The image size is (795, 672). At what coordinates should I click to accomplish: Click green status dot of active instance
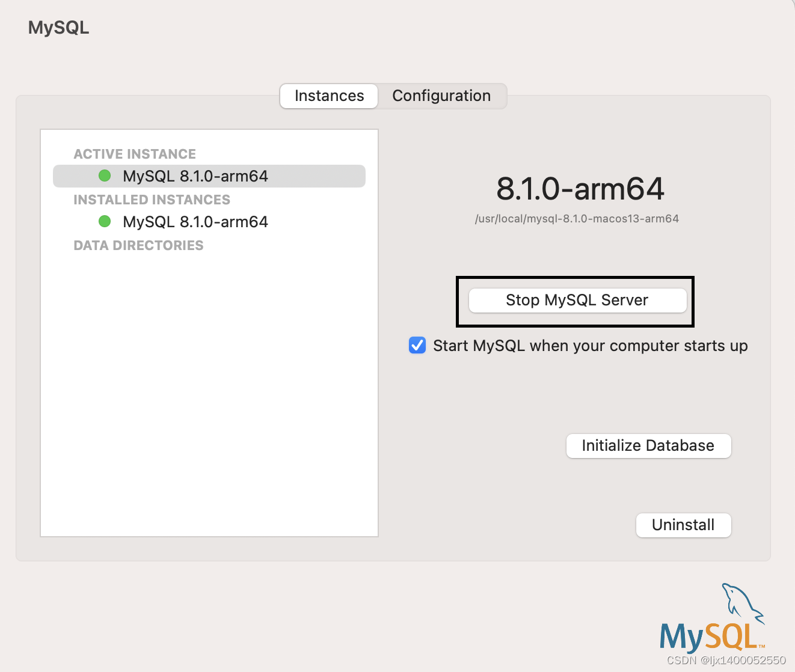coord(105,176)
